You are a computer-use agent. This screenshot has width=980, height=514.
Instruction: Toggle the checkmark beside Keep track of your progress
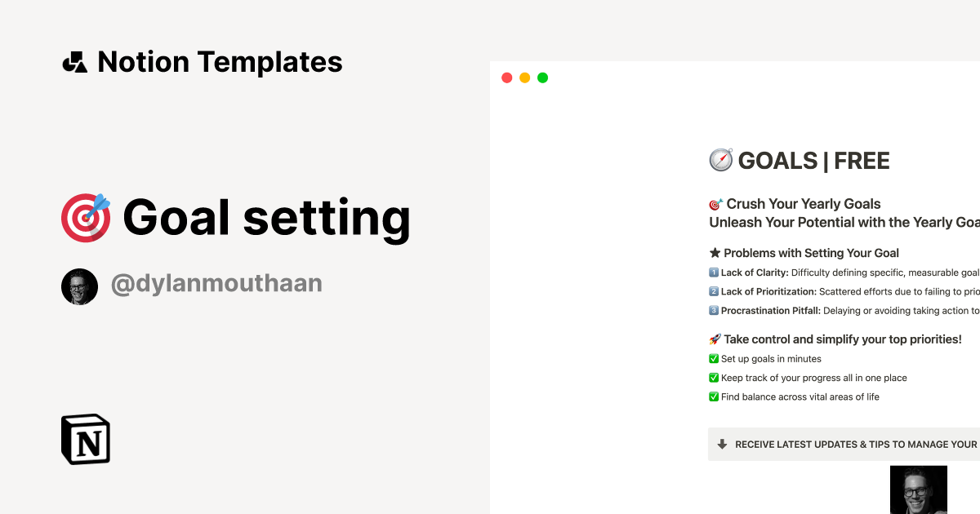tap(712, 377)
